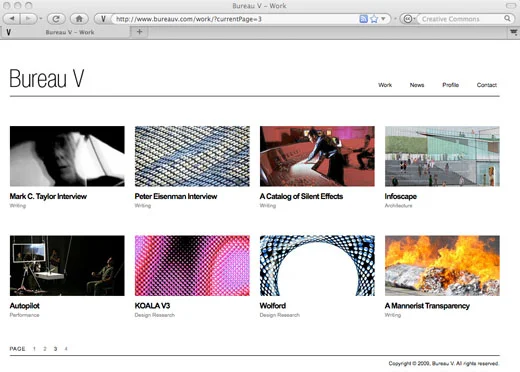Go to page 2 in pagination
This screenshot has height=372, width=520.
click(x=45, y=349)
